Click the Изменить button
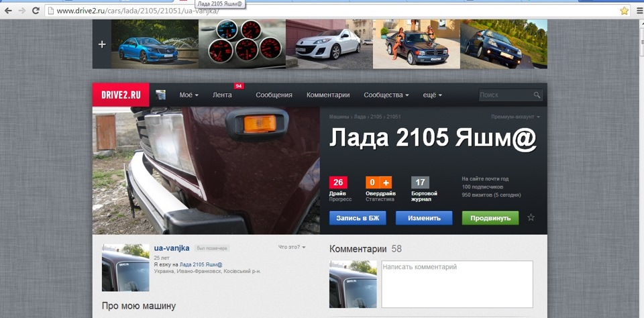 coord(424,218)
